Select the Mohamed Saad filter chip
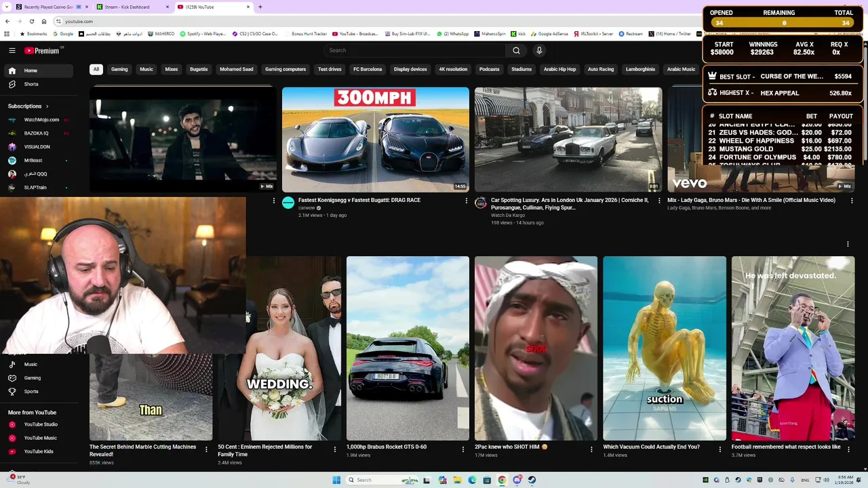The height and width of the screenshot is (488, 868). (x=236, y=69)
